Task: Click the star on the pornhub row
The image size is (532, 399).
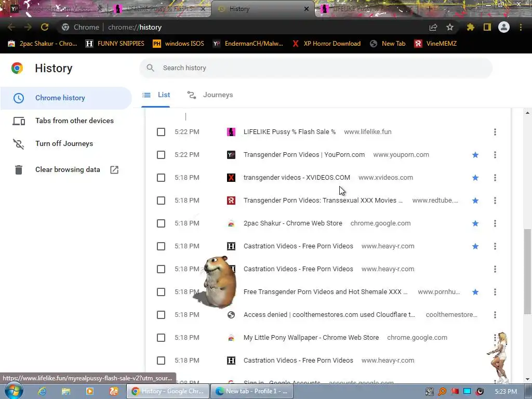Action: [x=475, y=292]
